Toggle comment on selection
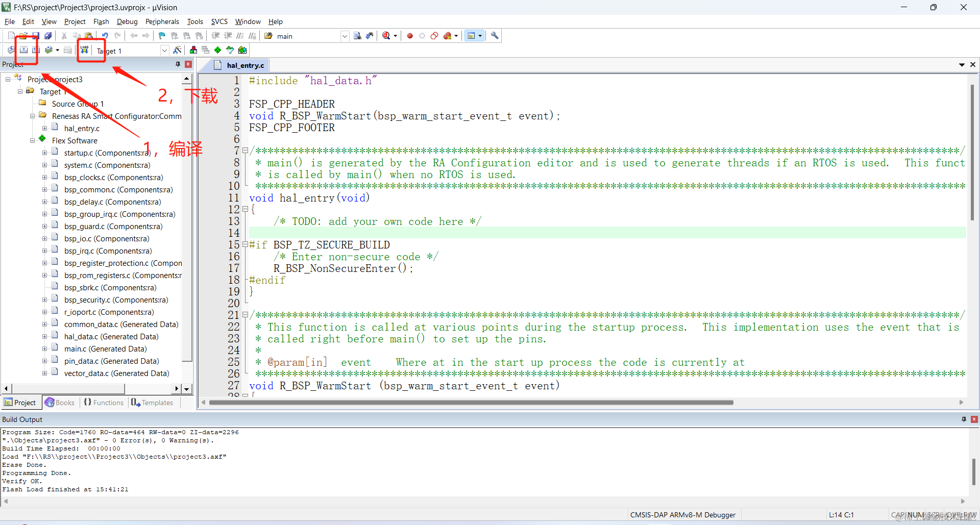 pos(240,36)
